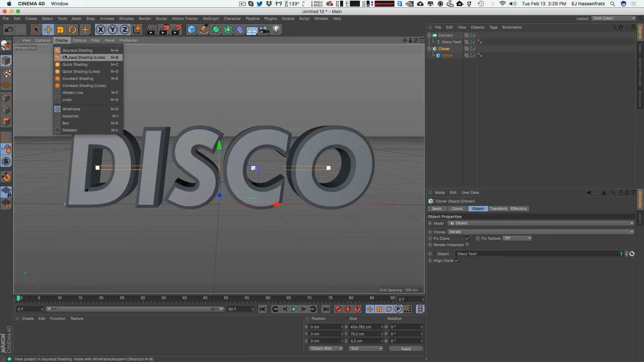
Task: Collapse the Cloner tree item in the Objects panel
Action: click(429, 49)
